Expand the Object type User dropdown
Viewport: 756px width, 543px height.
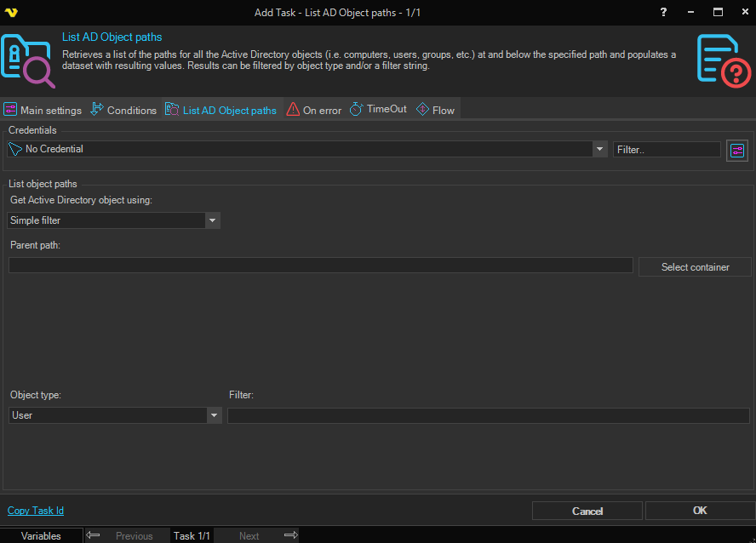tap(213, 415)
